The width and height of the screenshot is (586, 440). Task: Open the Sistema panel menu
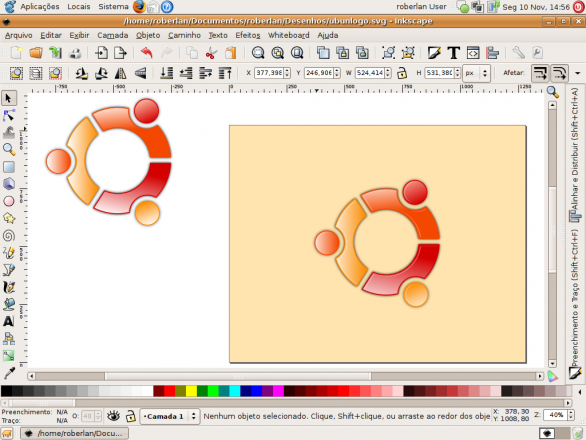113,6
